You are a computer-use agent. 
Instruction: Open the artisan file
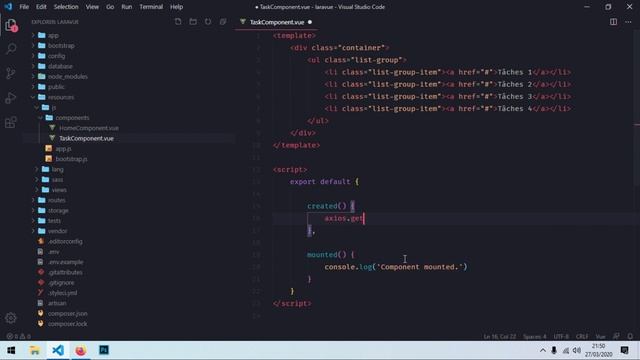coord(57,303)
